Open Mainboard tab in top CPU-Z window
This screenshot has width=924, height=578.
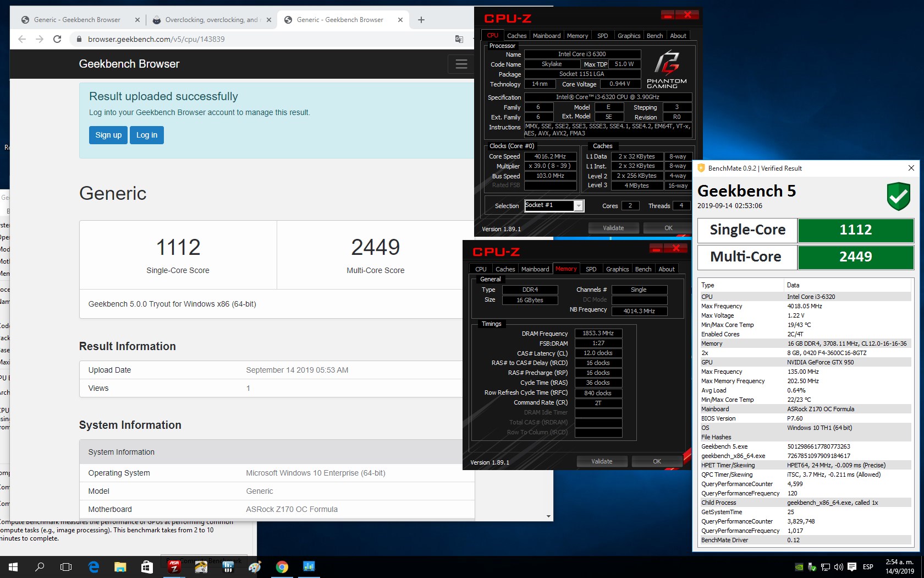pyautogui.click(x=547, y=36)
